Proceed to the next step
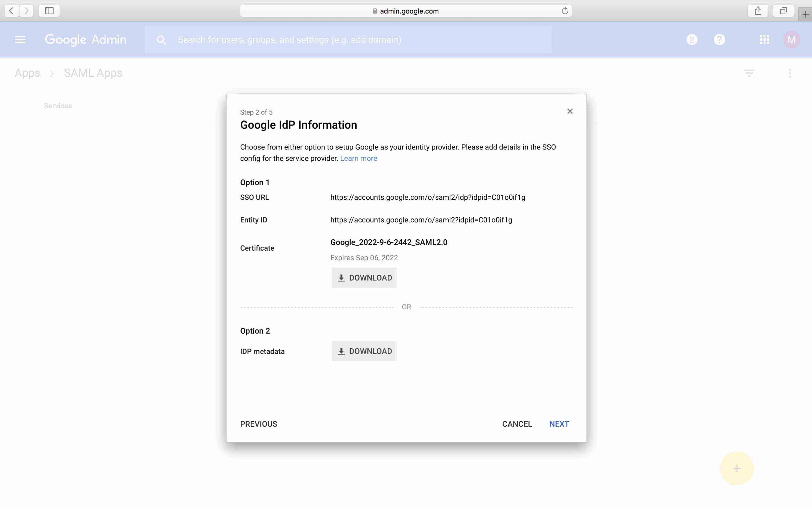 (559, 424)
